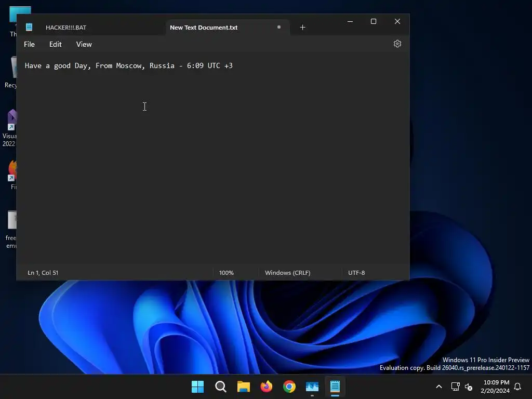
Task: Maximize the Notepad window
Action: (x=374, y=21)
